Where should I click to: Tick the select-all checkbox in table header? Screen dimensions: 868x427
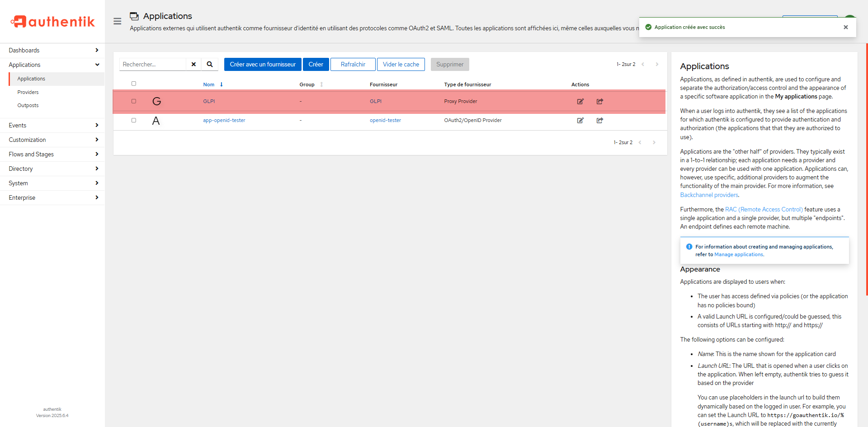134,84
